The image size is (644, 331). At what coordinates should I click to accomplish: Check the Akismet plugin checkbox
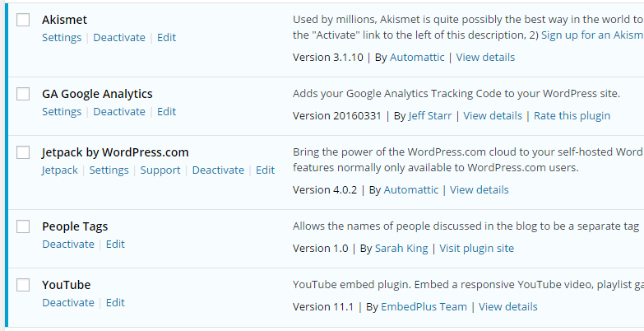23,20
